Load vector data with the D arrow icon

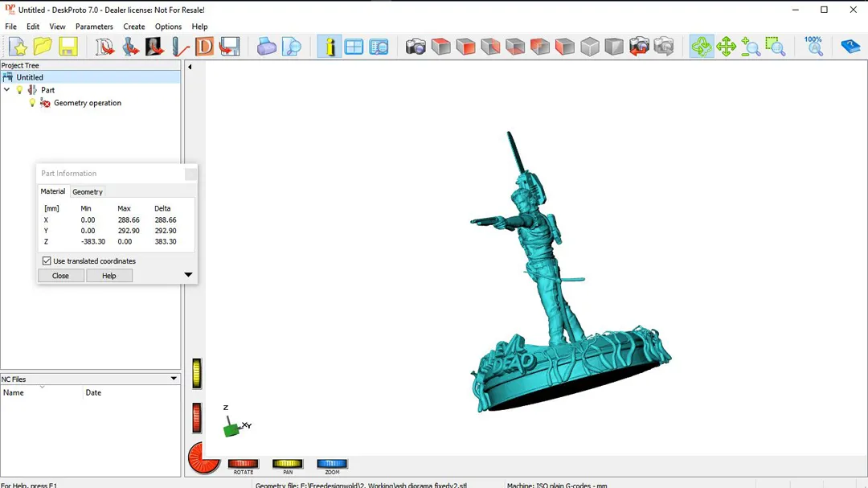click(104, 47)
